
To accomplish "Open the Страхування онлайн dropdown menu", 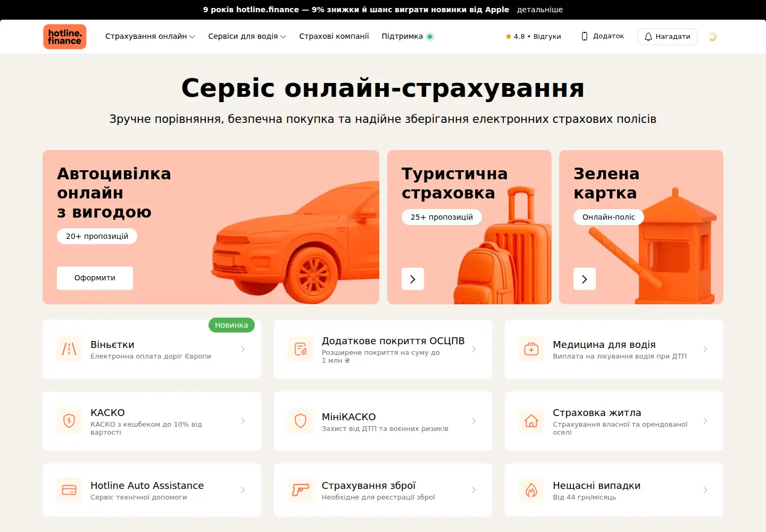I will tap(150, 37).
